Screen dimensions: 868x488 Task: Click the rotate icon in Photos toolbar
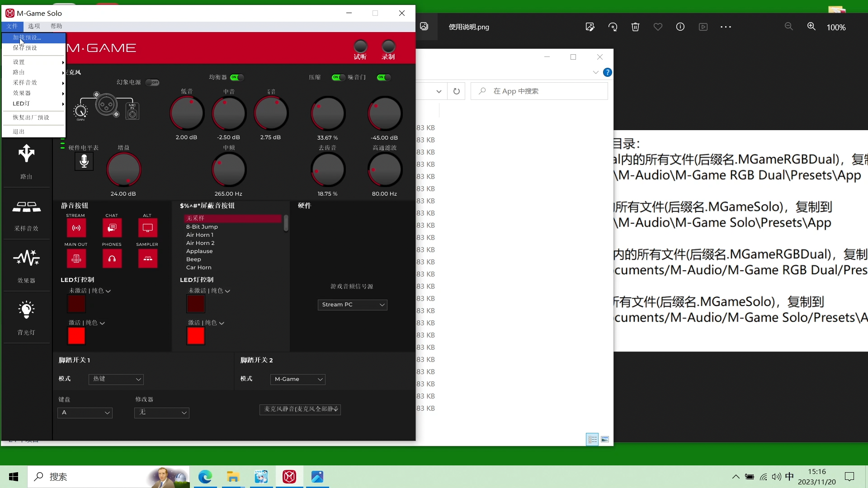(x=613, y=27)
